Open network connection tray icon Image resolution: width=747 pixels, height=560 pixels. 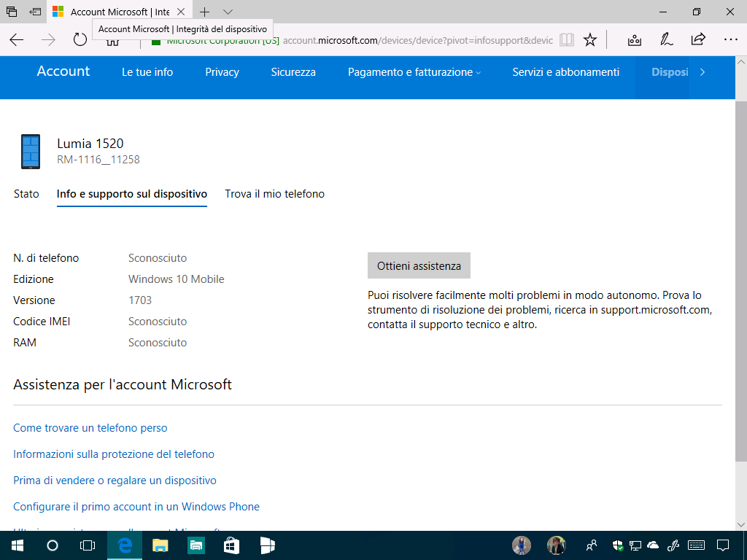[635, 545]
